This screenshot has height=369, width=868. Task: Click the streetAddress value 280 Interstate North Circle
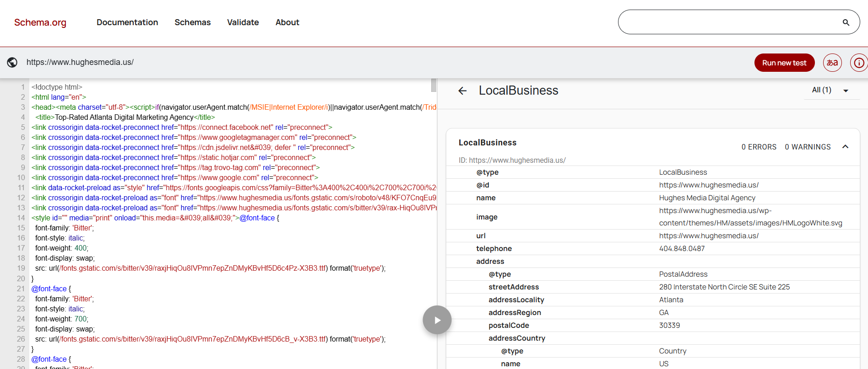tap(725, 287)
